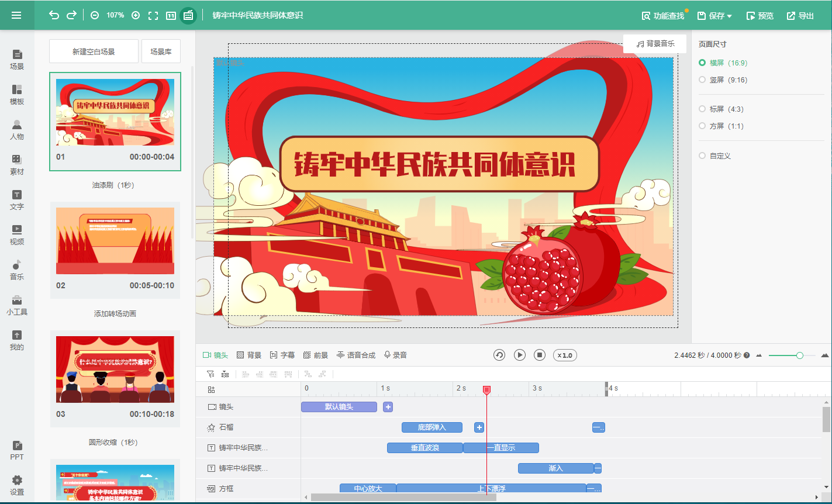Toggle the shortcut keyboard icon in toolbar
Screen dimensions: 832x504
[x=188, y=15]
